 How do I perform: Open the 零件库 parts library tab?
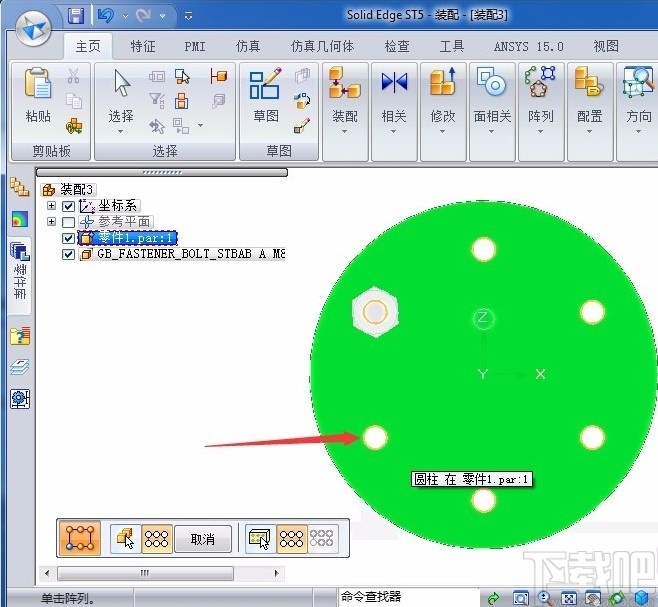tap(19, 275)
